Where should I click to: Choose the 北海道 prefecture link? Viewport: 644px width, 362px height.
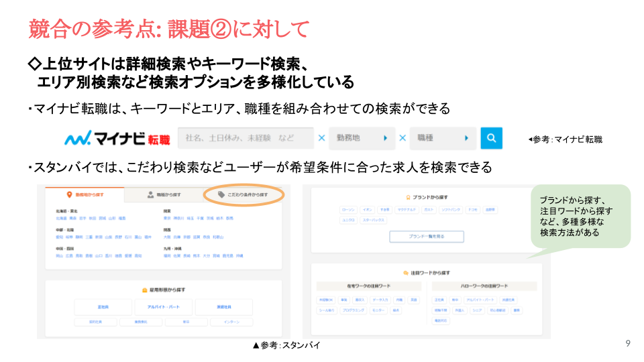tap(61, 219)
